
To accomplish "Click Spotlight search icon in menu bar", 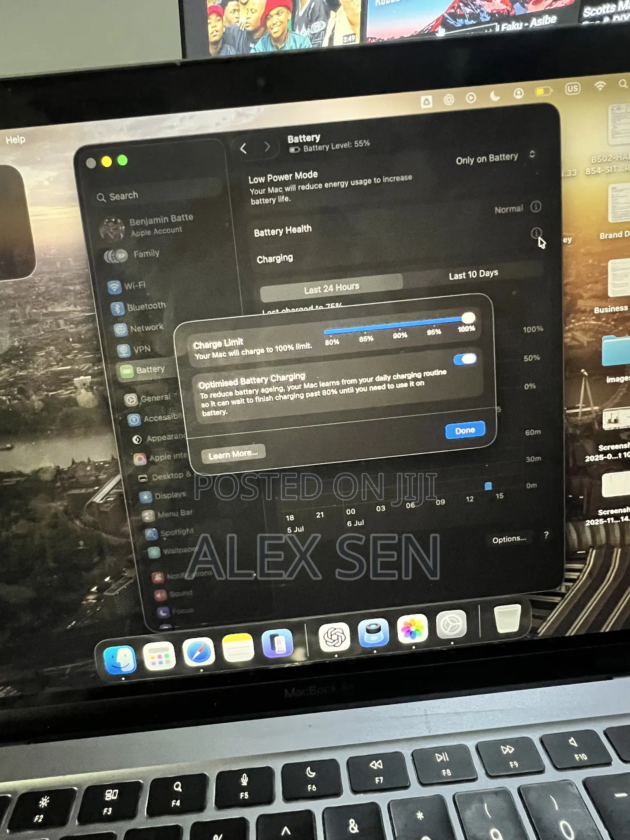I will click(x=623, y=84).
